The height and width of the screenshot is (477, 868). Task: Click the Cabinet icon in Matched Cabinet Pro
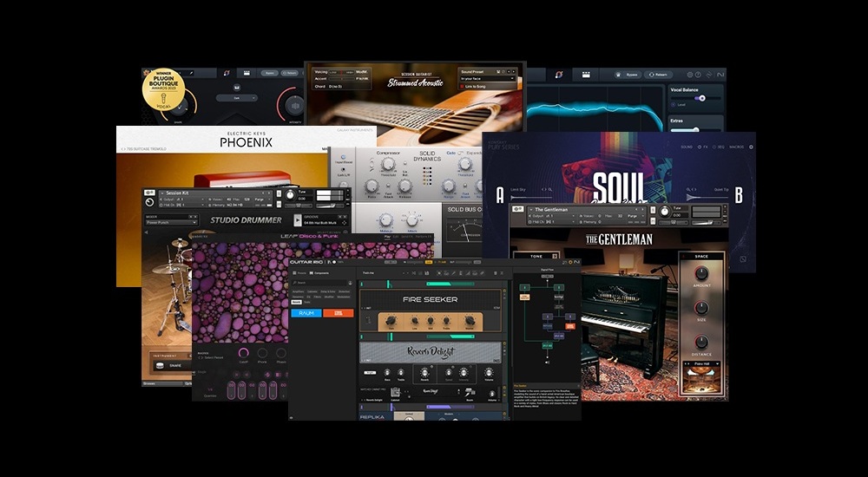(x=395, y=392)
